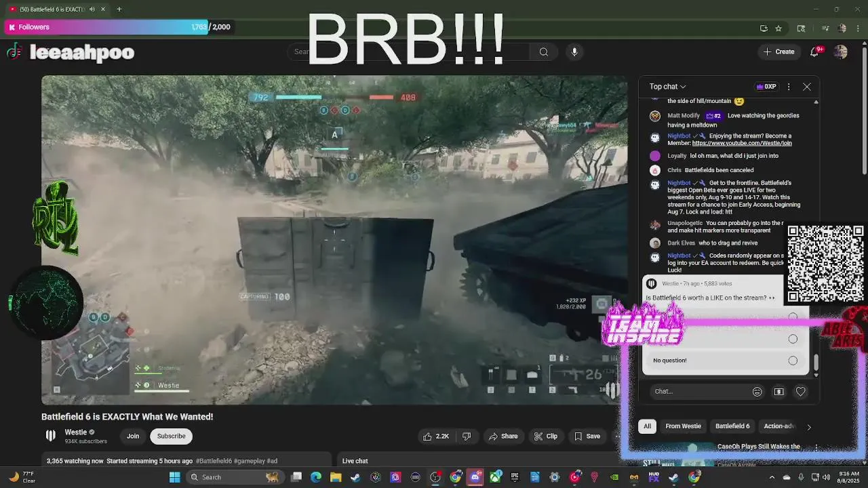Select the 'No question!' poll option

pyautogui.click(x=726, y=361)
